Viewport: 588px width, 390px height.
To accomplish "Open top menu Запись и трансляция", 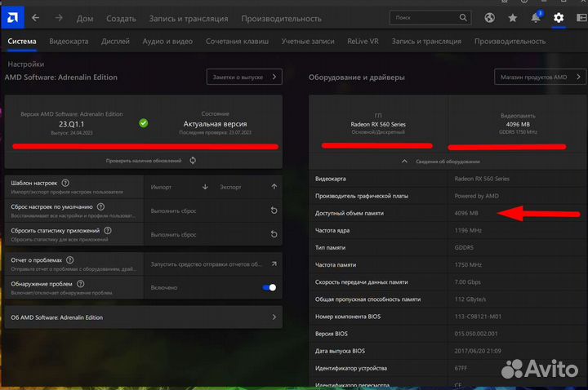I will pos(189,18).
